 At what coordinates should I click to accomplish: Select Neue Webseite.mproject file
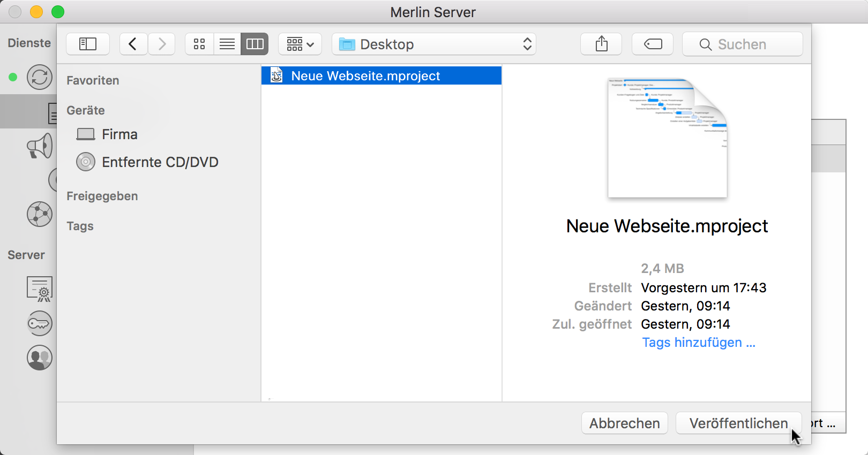tap(381, 75)
